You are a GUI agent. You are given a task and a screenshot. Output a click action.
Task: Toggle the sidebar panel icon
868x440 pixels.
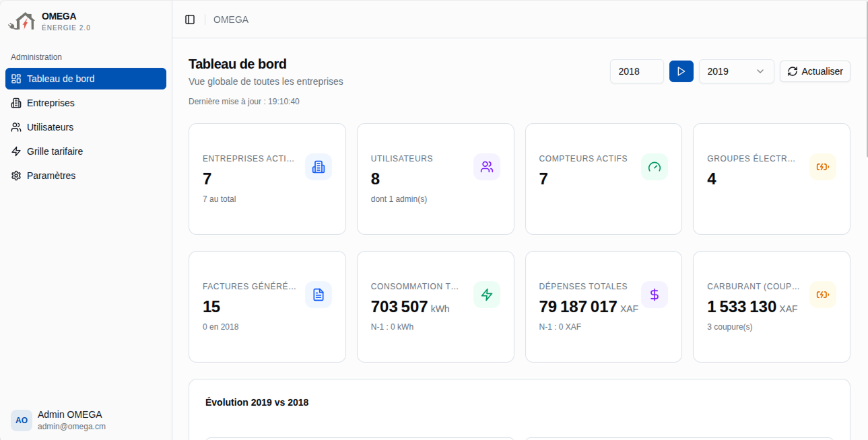click(190, 20)
